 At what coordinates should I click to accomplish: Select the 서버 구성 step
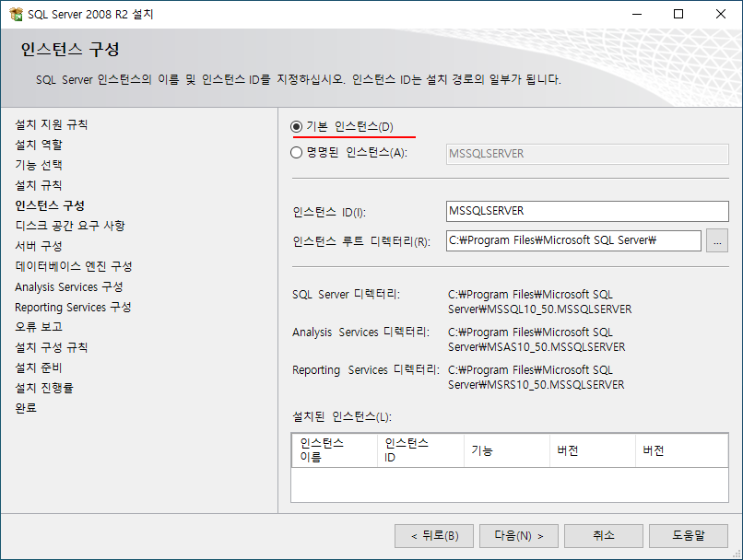(x=39, y=246)
